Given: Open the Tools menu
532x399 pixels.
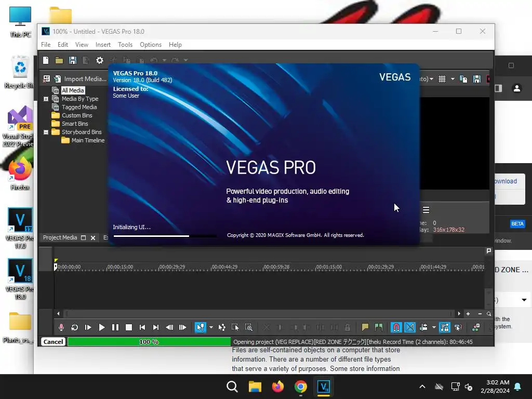Looking at the screenshot, I should pos(125,45).
